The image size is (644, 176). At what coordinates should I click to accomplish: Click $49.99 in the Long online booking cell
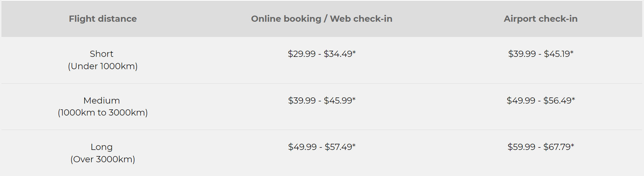tap(302, 147)
